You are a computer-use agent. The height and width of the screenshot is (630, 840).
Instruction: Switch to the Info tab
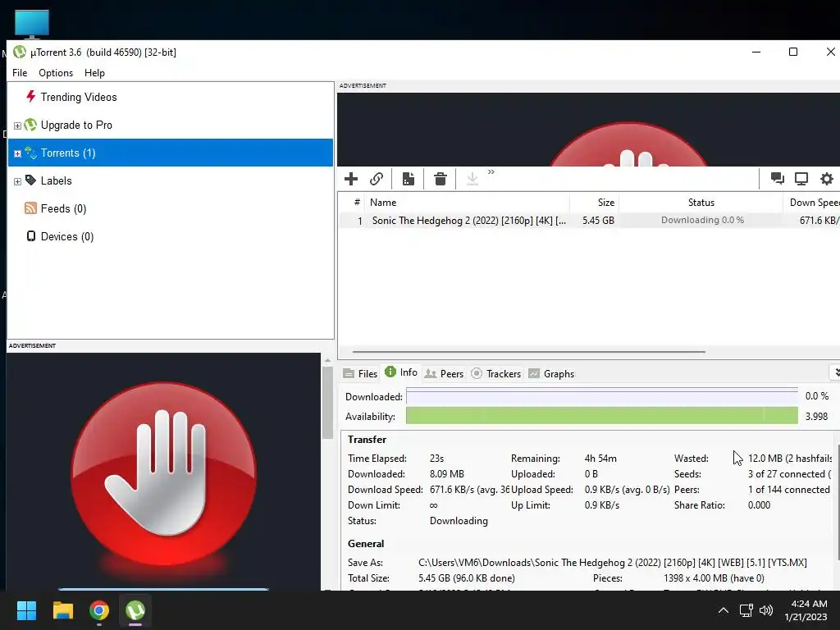coord(401,372)
